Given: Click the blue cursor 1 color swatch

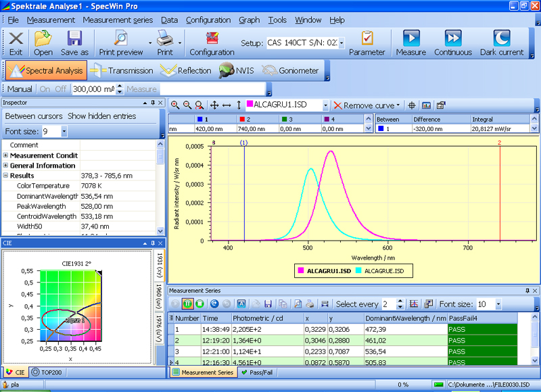Looking at the screenshot, I should point(199,119).
